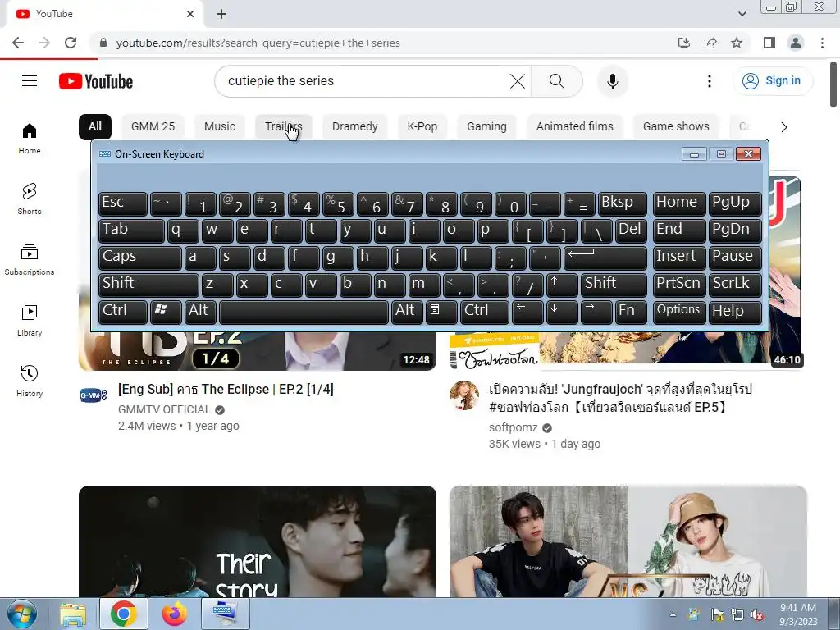Go back with browser back arrow
The image size is (840, 630).
pos(18,43)
